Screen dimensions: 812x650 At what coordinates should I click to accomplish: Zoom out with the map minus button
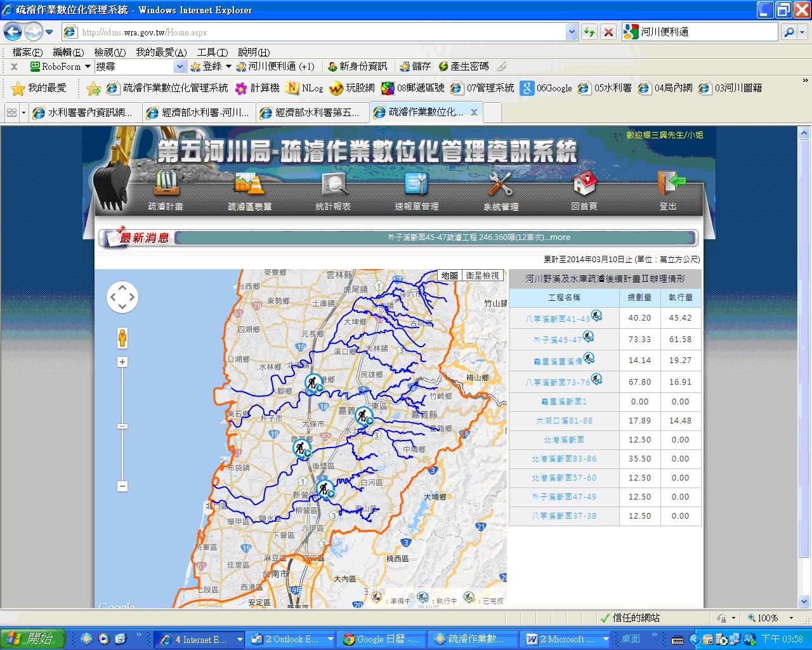click(x=122, y=486)
